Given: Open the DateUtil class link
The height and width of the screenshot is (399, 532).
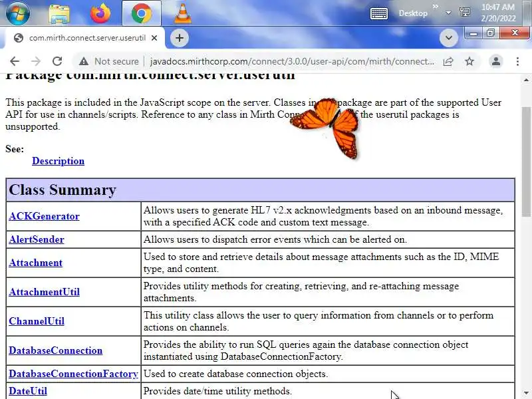Looking at the screenshot, I should click(28, 391).
